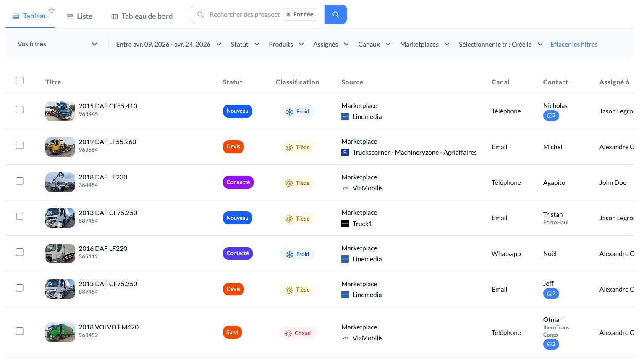The height and width of the screenshot is (361, 644).
Task: Click Nicholas's blue contact count badge
Action: [551, 116]
